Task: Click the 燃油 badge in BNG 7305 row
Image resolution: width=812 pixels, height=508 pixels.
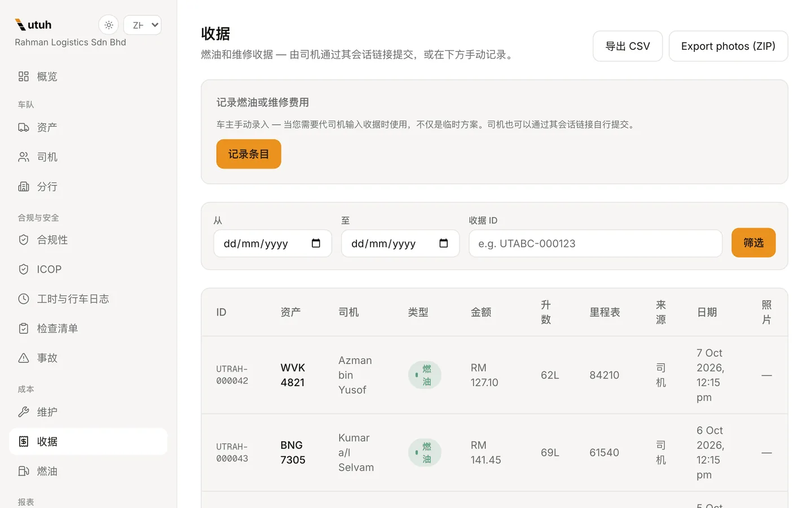Action: click(x=425, y=453)
